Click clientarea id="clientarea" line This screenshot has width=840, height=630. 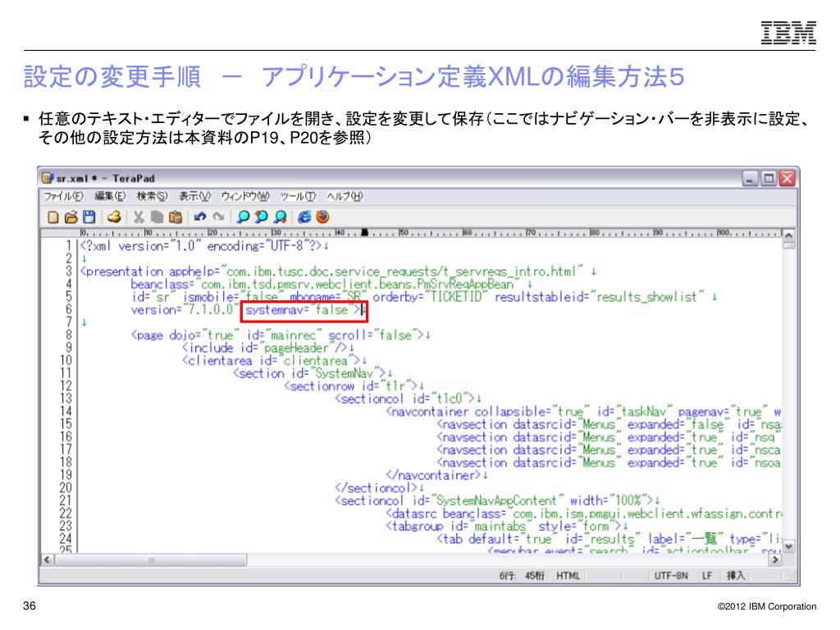click(271, 361)
